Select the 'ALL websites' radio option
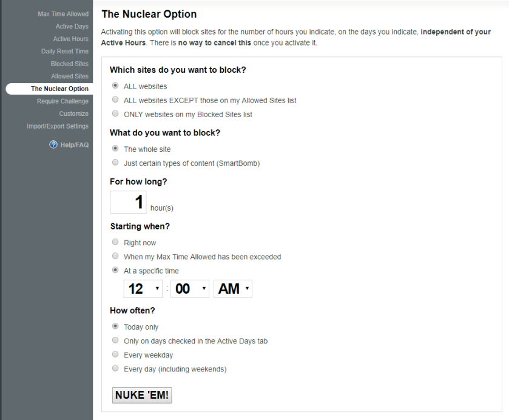 click(115, 86)
